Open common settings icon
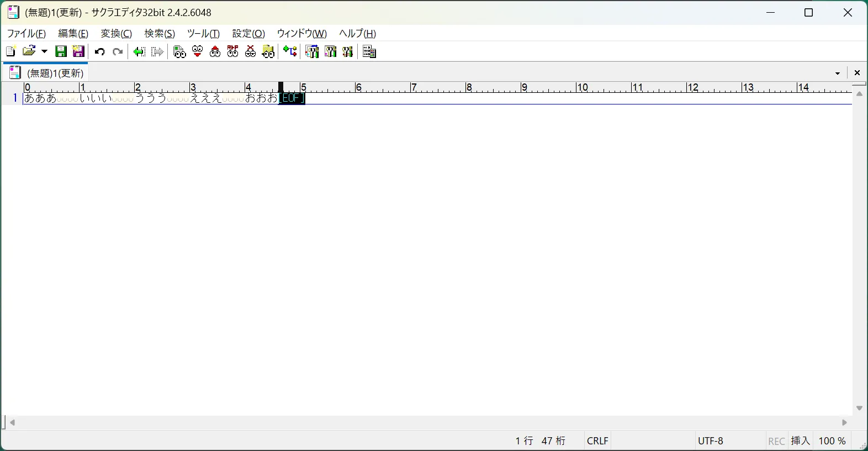The image size is (868, 451). [x=347, y=51]
